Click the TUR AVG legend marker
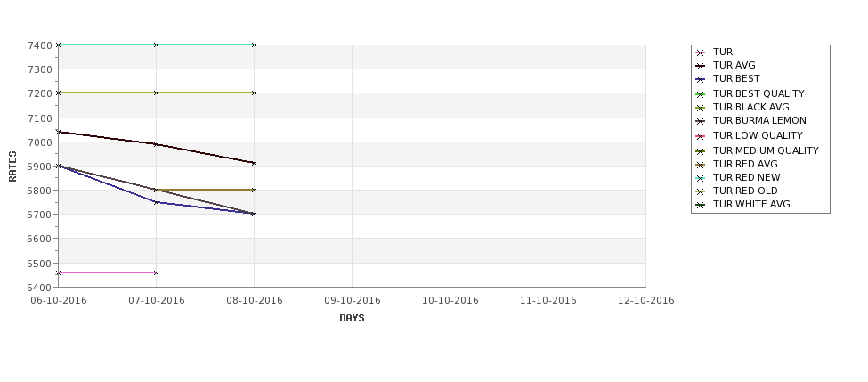The width and height of the screenshot is (868, 382). coord(701,66)
